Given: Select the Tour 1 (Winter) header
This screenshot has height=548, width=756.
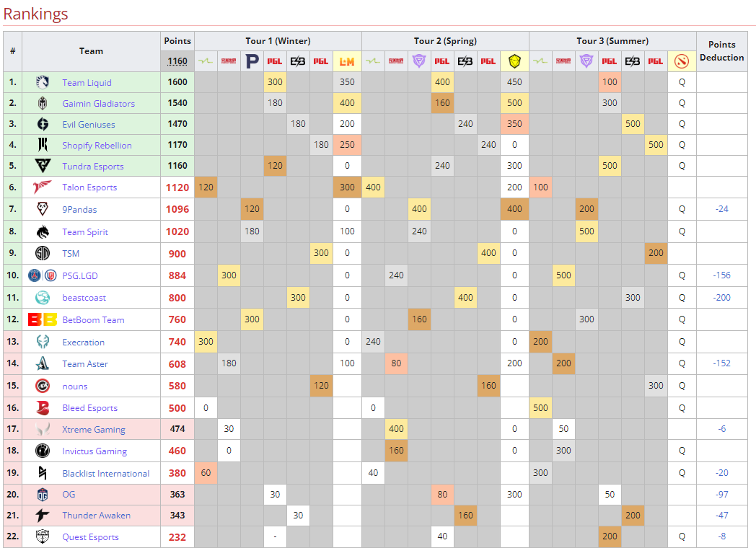Looking at the screenshot, I should point(278,41).
